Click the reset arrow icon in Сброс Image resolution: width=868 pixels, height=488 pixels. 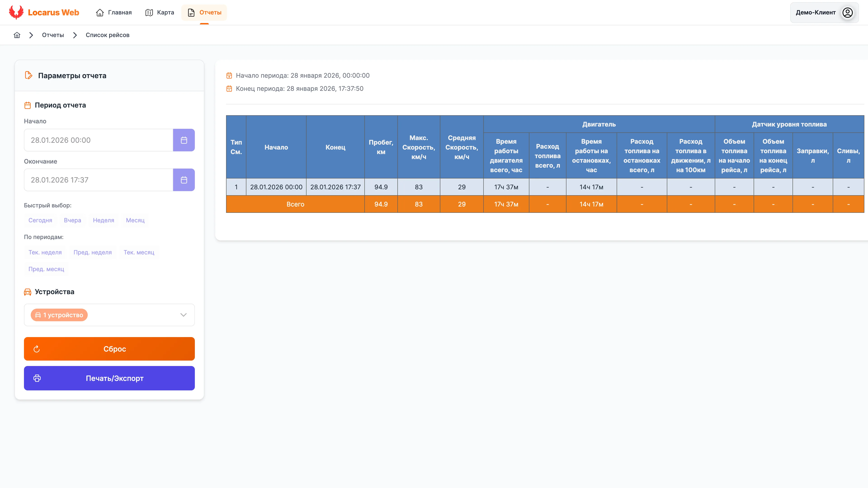click(x=37, y=349)
